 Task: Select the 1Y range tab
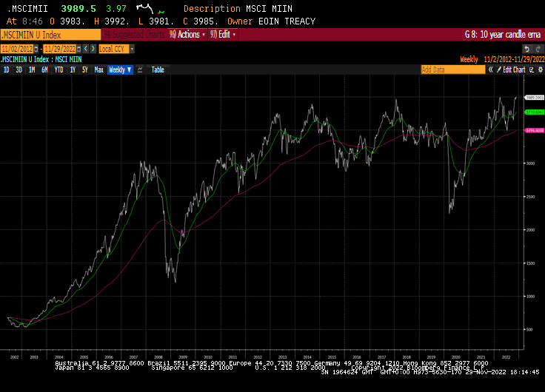[x=73, y=70]
